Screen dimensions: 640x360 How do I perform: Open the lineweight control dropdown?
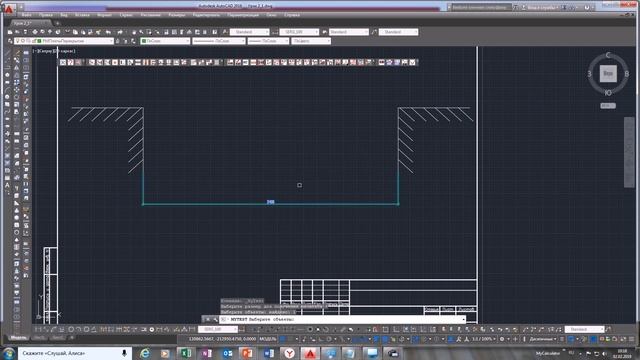(x=268, y=41)
